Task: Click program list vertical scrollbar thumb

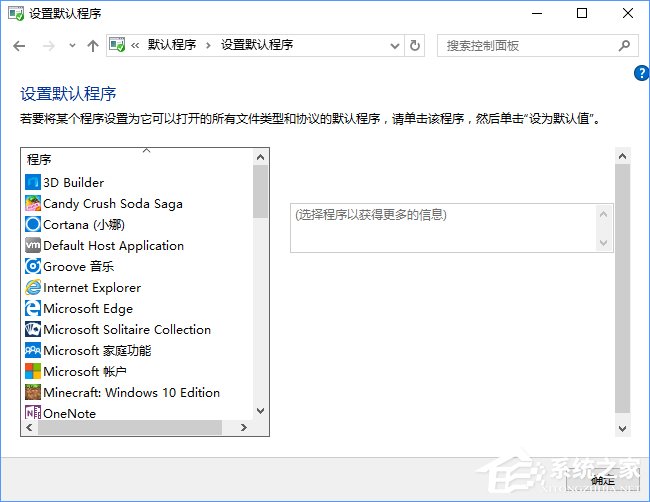Action: click(x=260, y=192)
